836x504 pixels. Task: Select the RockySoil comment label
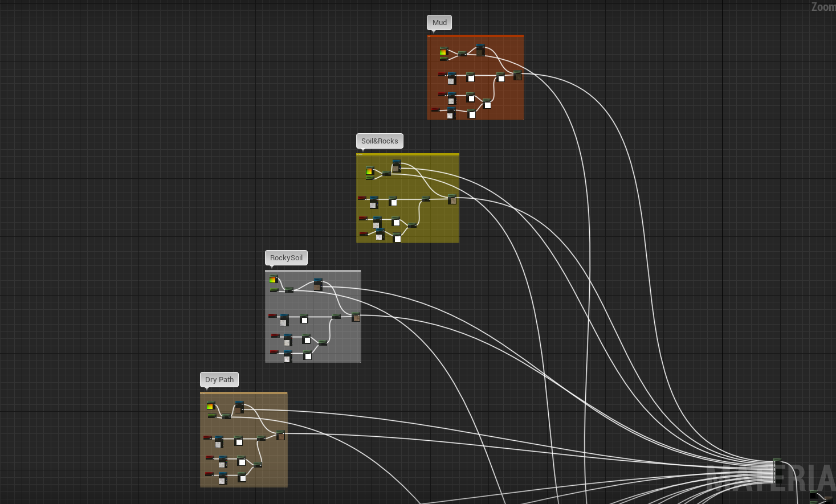(x=286, y=258)
